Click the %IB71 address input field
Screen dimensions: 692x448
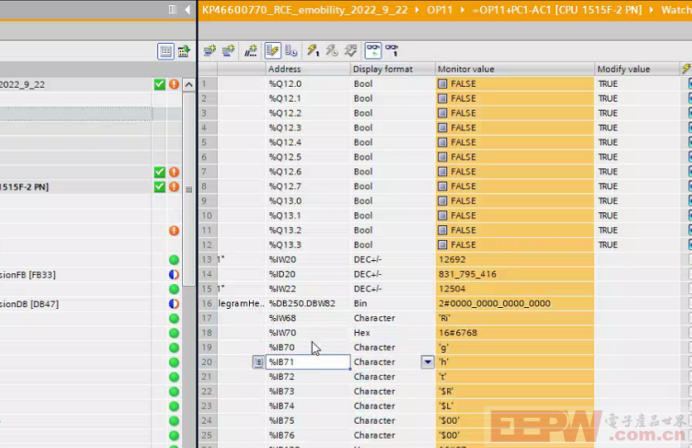[308, 362]
